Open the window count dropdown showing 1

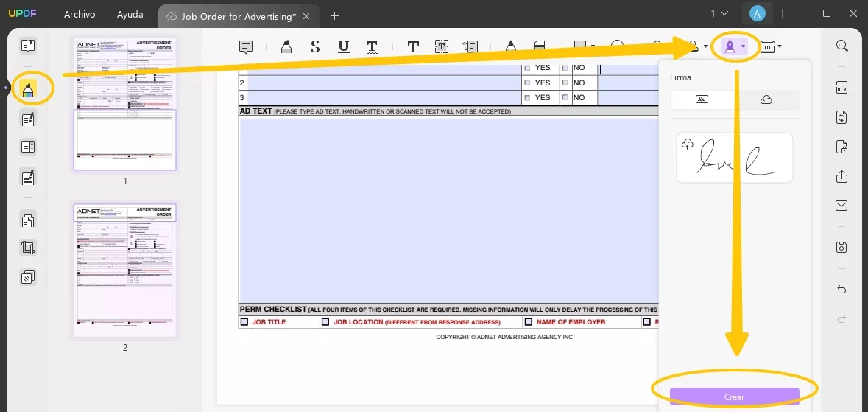719,13
